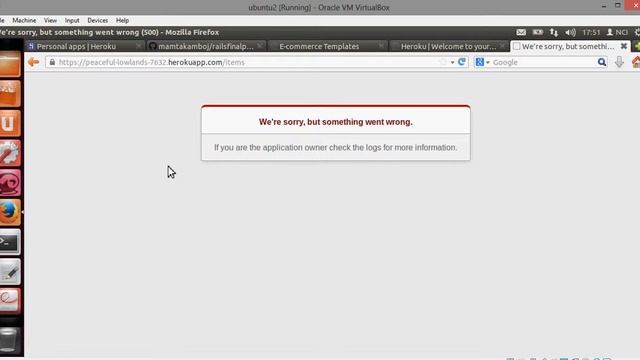Image resolution: width=640 pixels, height=360 pixels.
Task: Open the mail envelope indicator
Action: click(x=521, y=32)
